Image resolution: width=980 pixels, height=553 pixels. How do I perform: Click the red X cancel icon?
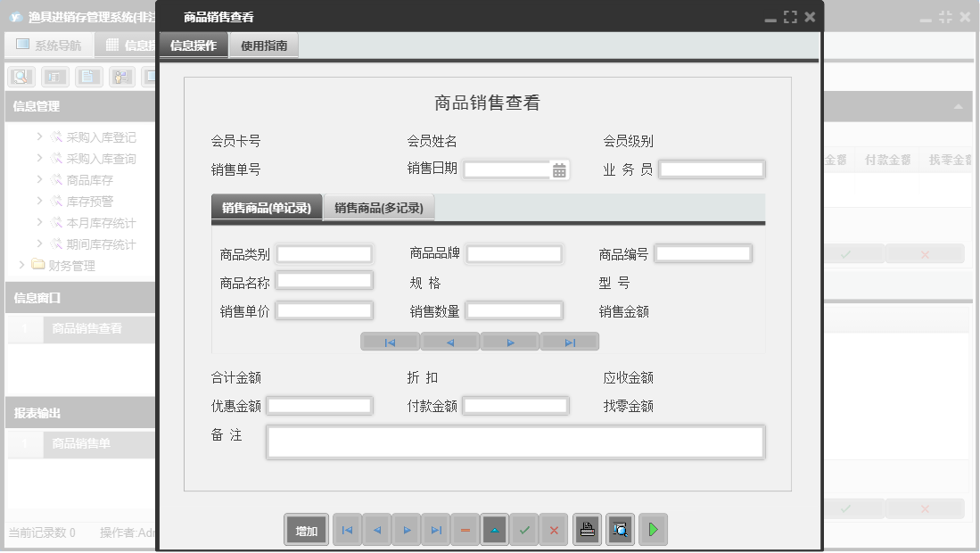pos(554,529)
